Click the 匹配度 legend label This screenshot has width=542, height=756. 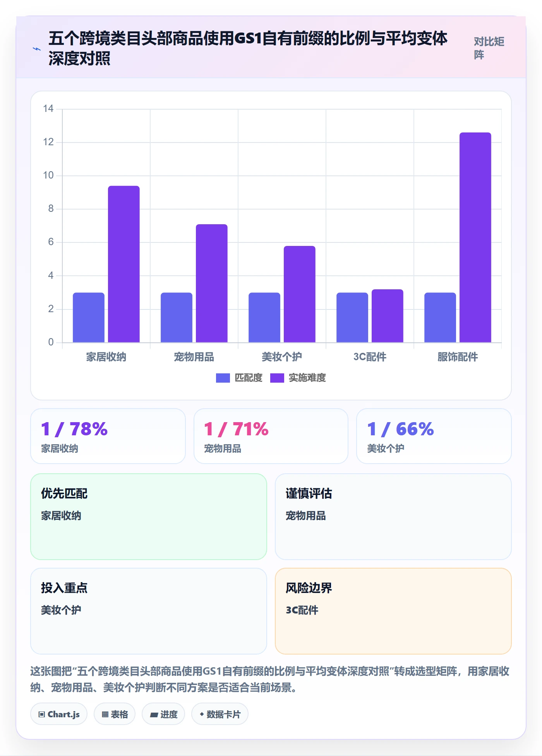249,378
